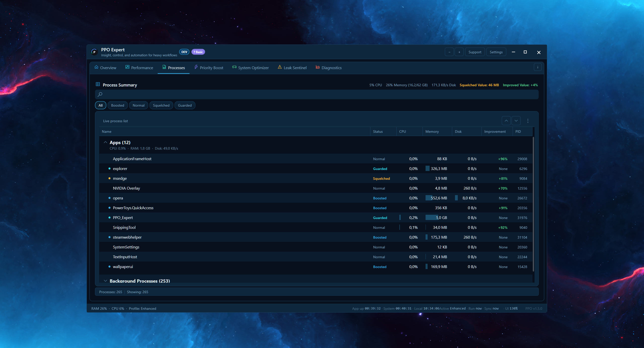Viewport: 644px width, 348px height.
Task: Click the dot beside PowerToys.QuickAccess
Action: pyautogui.click(x=109, y=208)
